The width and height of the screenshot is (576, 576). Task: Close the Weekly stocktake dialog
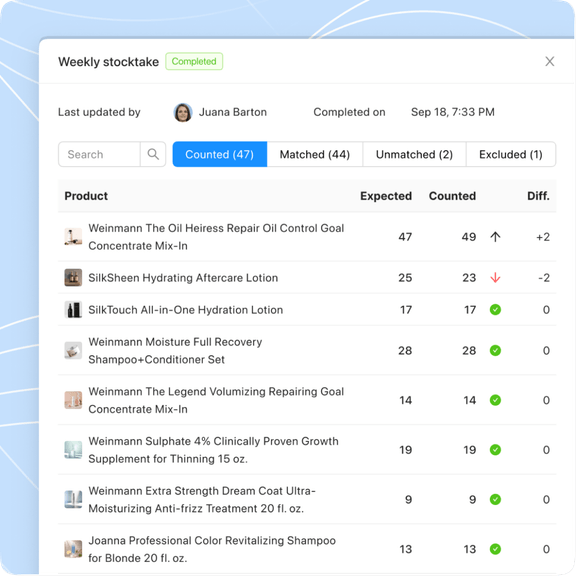click(550, 61)
